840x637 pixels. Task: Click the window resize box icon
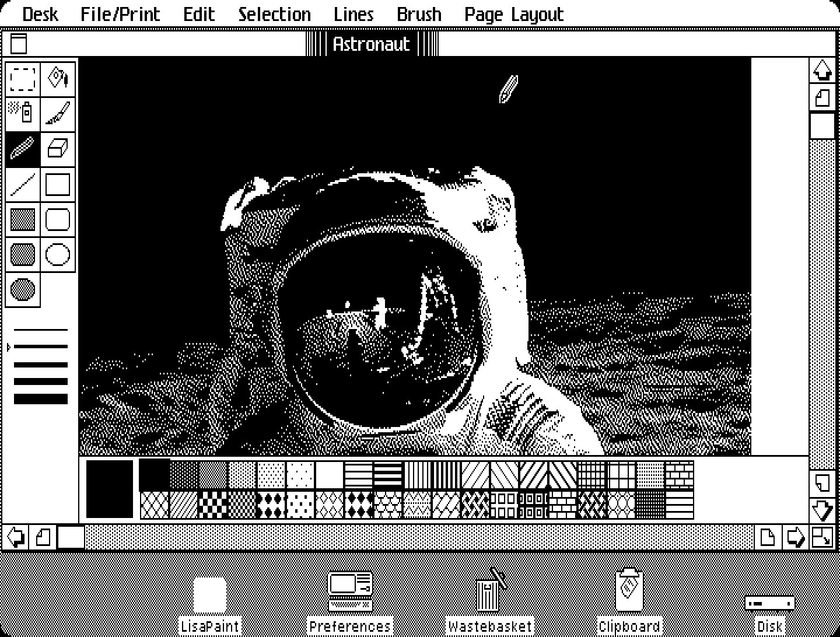(822, 537)
